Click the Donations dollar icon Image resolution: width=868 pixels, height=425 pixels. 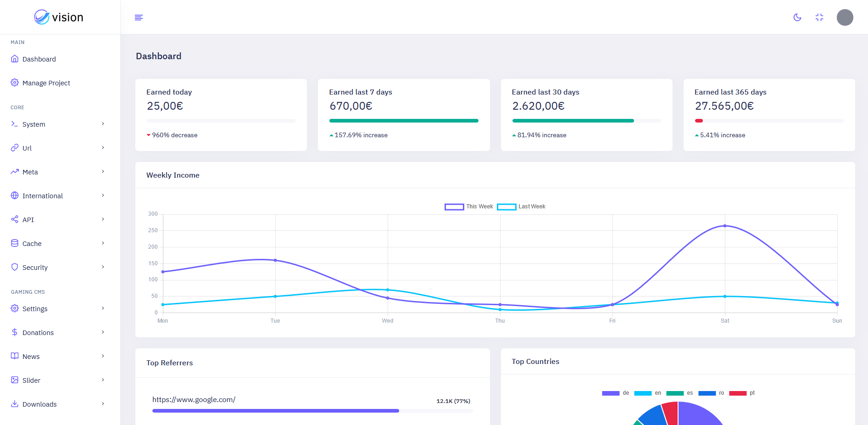(x=15, y=332)
